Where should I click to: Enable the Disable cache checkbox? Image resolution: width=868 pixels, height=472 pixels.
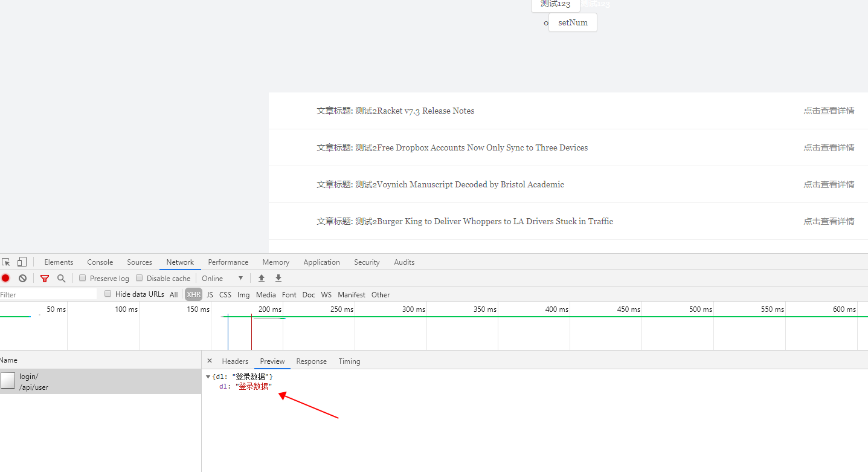coord(140,278)
